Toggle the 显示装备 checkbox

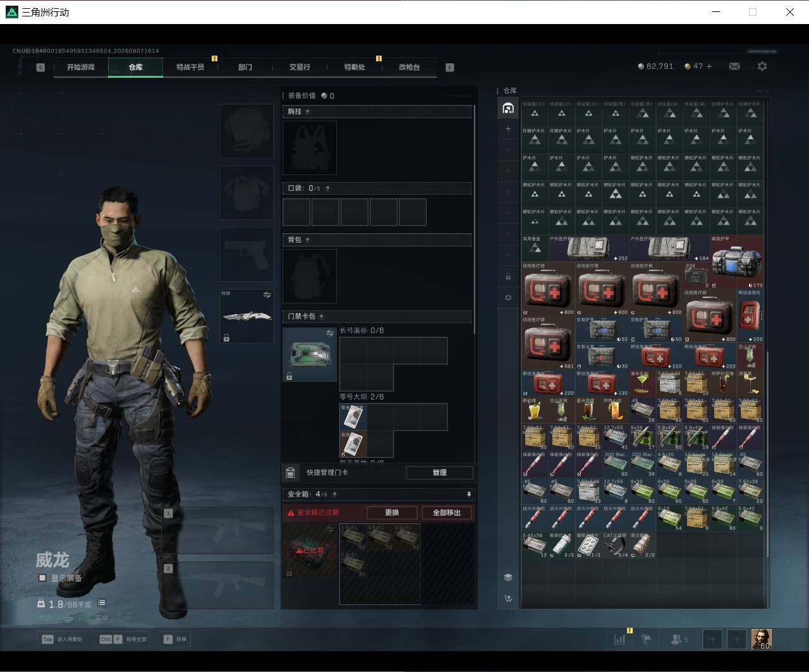pos(42,578)
